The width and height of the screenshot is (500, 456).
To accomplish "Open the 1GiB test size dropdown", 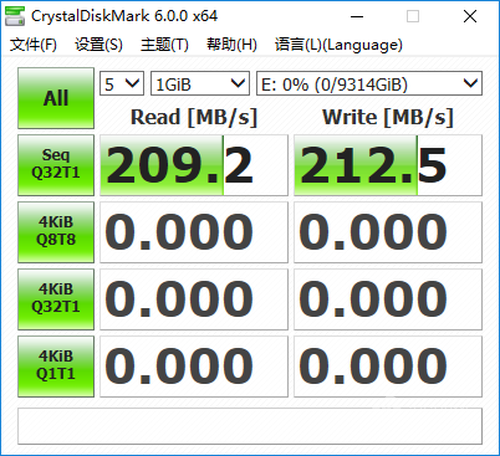I will click(200, 83).
